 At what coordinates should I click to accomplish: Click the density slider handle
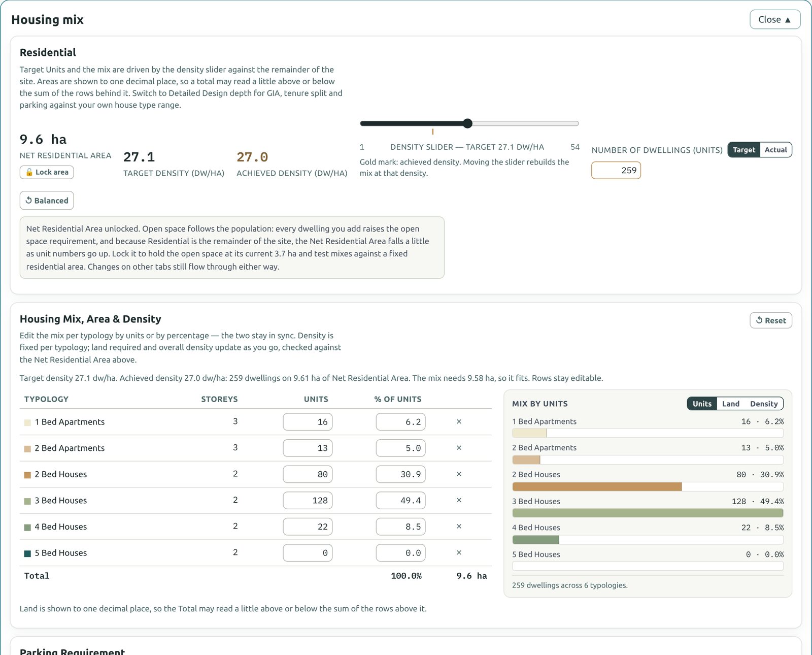[x=468, y=123]
